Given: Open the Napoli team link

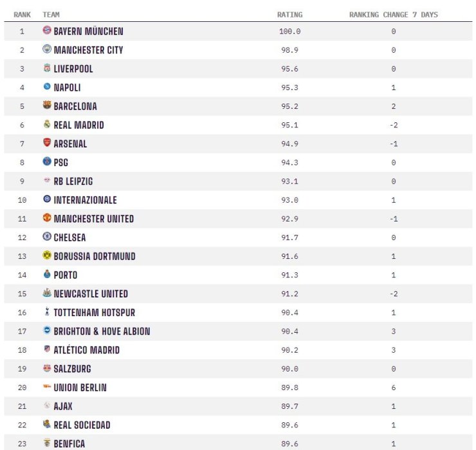Looking at the screenshot, I should point(67,88).
